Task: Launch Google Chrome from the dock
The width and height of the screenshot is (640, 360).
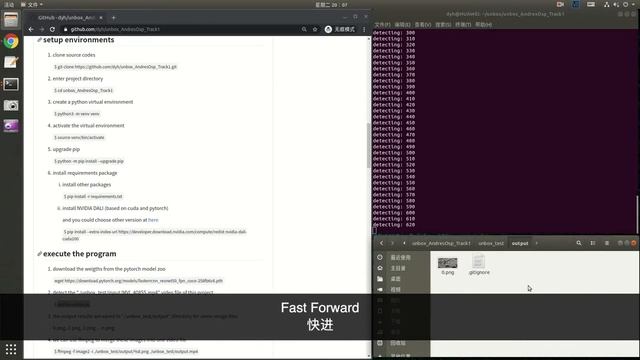Action: (11, 41)
